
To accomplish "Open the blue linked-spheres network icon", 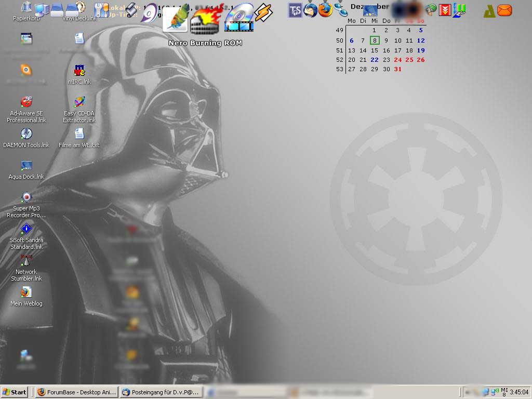I will [x=340, y=9].
